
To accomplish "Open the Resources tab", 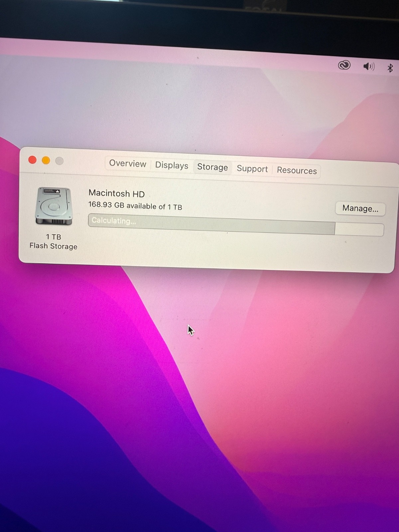I will click(x=297, y=170).
